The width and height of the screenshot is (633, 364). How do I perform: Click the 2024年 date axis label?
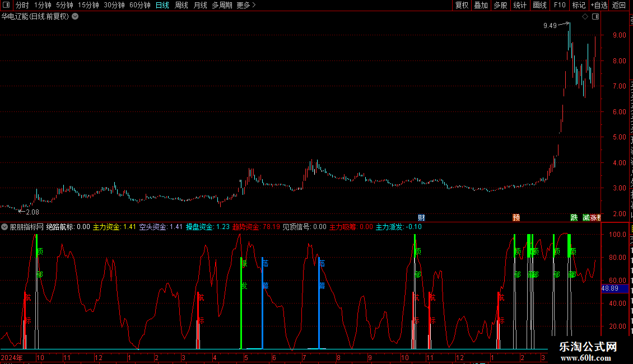coord(12,358)
